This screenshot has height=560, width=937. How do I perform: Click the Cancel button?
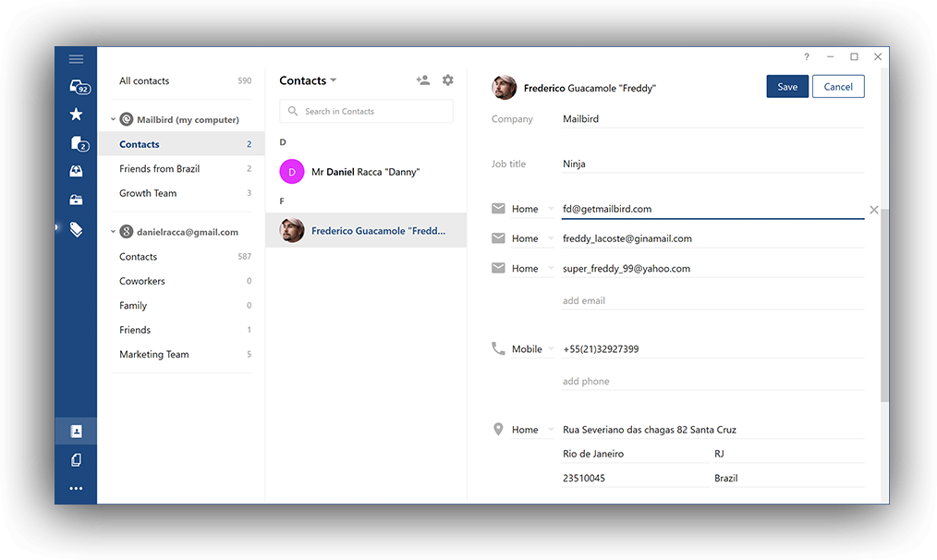(x=838, y=87)
